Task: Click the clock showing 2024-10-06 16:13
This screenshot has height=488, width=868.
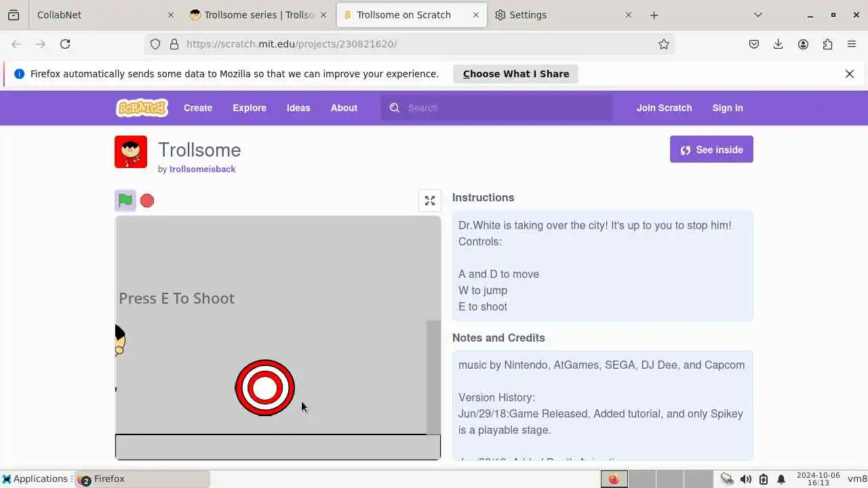Action: click(x=818, y=479)
